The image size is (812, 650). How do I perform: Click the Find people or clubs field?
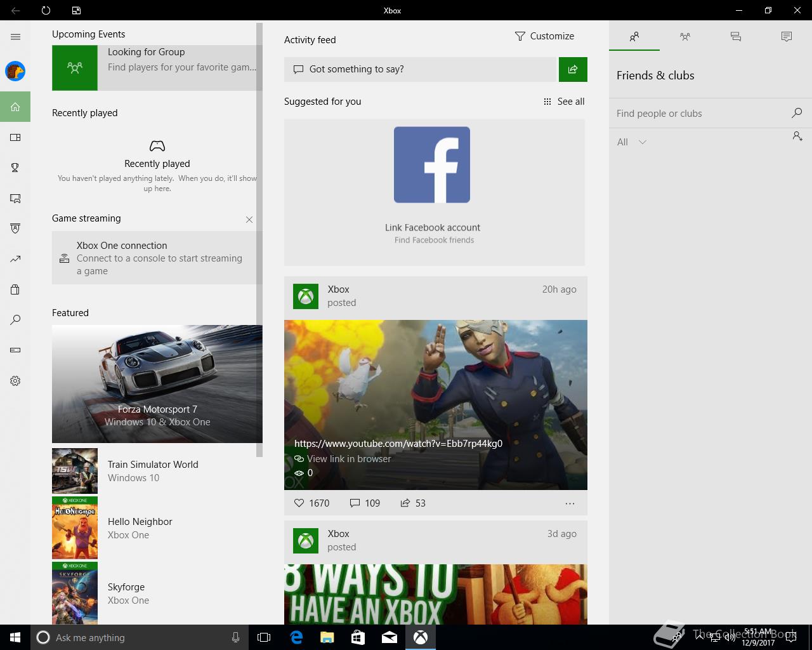701,114
